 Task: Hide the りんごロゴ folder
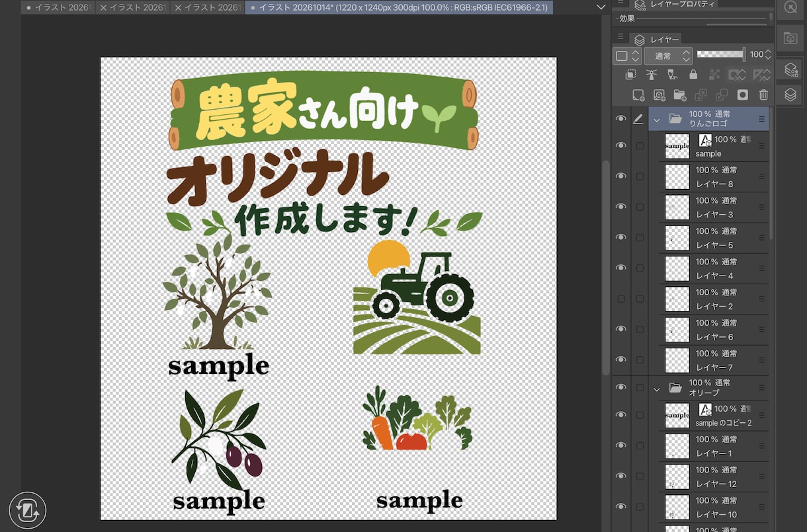620,119
